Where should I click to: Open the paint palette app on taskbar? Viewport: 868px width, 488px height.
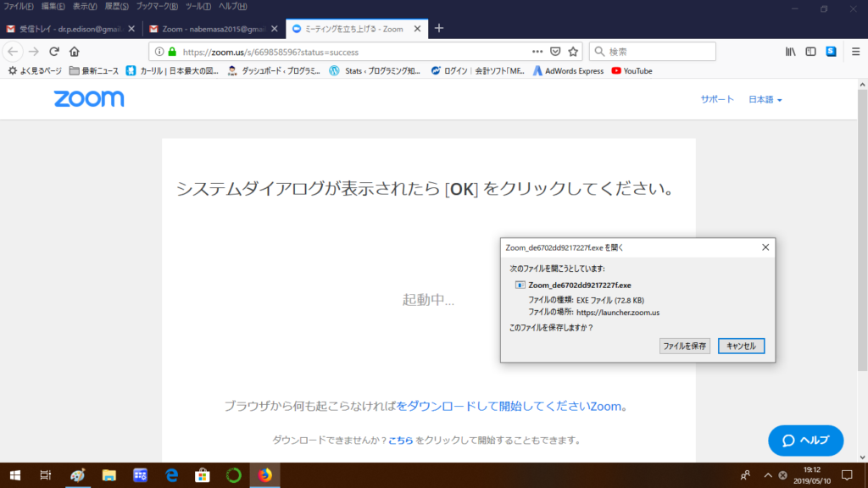(x=77, y=475)
